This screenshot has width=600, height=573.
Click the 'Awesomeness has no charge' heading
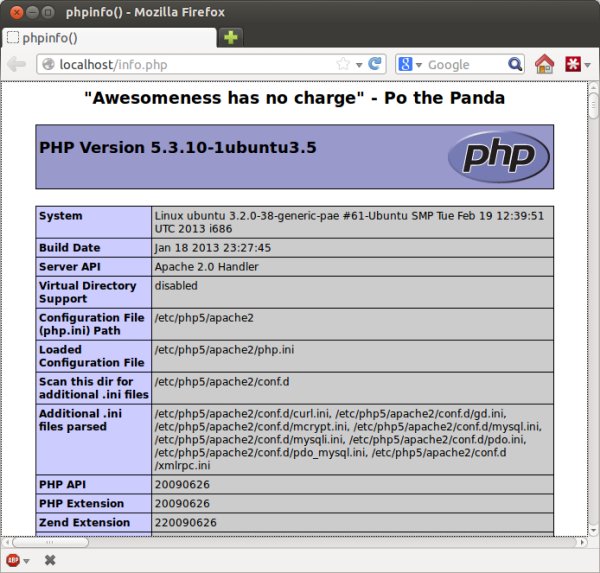[295, 98]
